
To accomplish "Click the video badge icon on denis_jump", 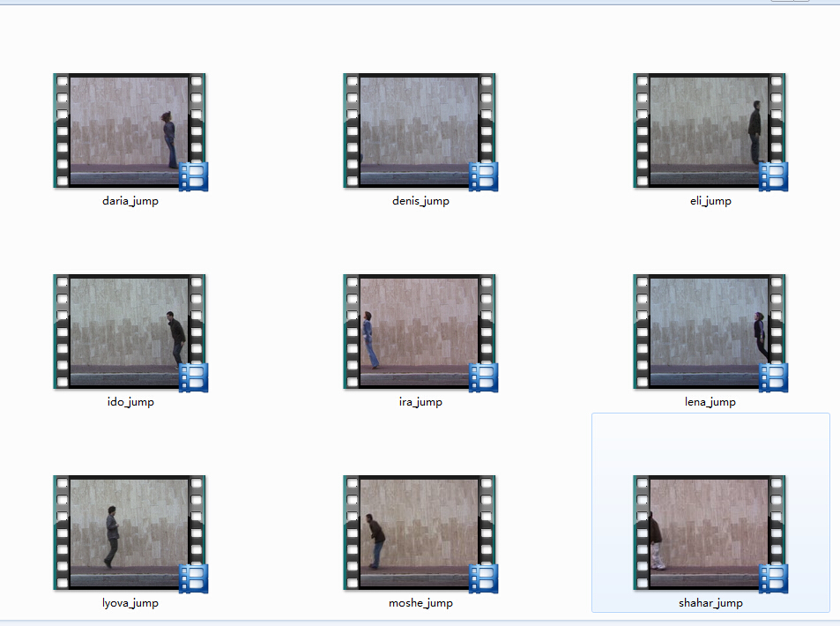I will coord(483,176).
